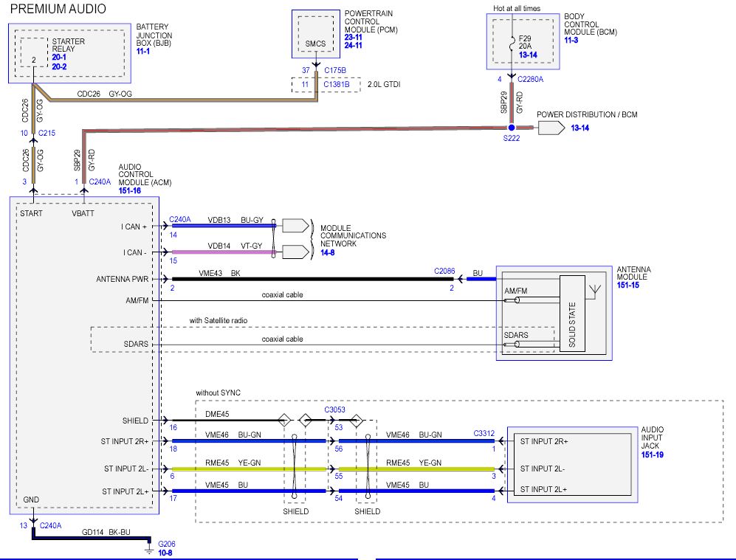Open page link 20-1 under Starter Relay
Image resolution: width=736 pixels, height=560 pixels.
60,56
